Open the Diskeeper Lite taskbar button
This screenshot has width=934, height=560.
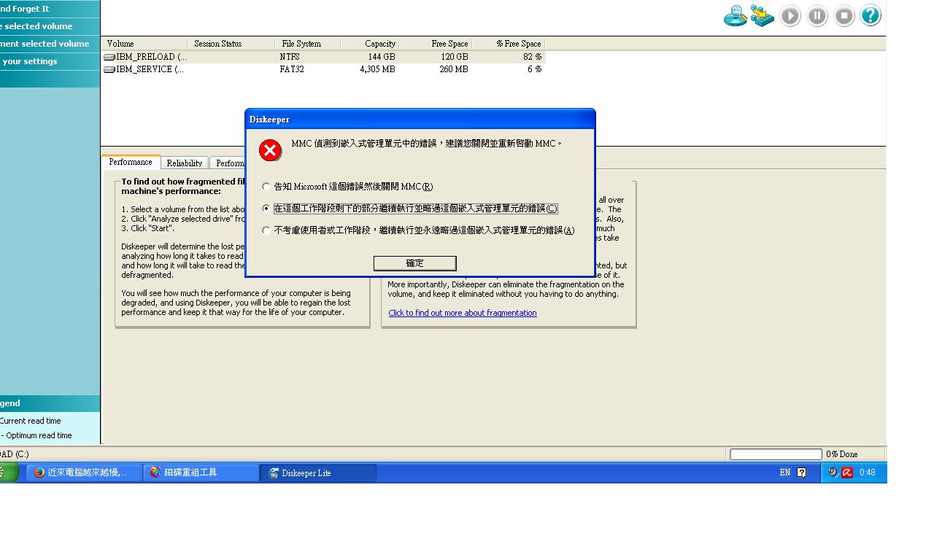click(x=318, y=472)
